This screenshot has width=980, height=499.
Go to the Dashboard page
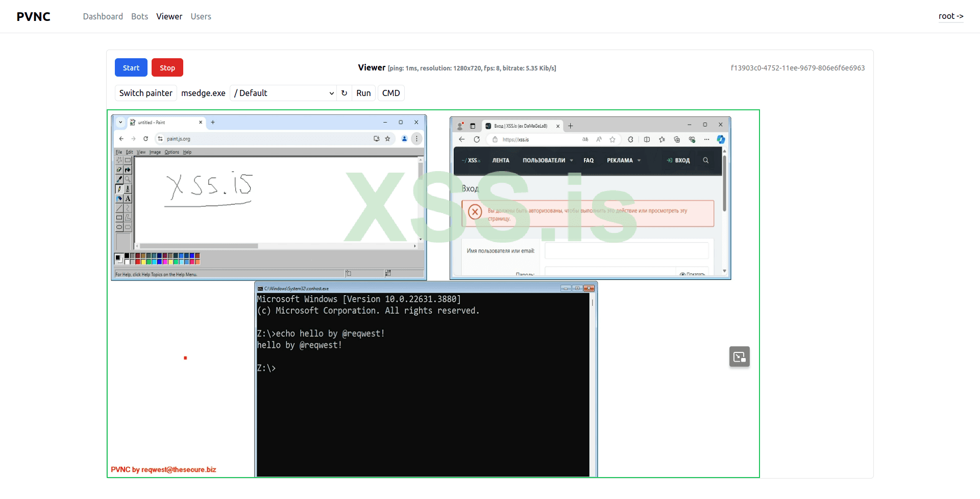pyautogui.click(x=103, y=16)
